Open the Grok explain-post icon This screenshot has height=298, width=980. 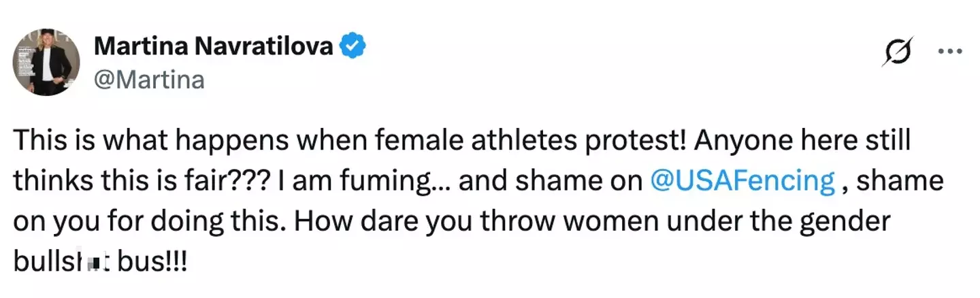(896, 52)
